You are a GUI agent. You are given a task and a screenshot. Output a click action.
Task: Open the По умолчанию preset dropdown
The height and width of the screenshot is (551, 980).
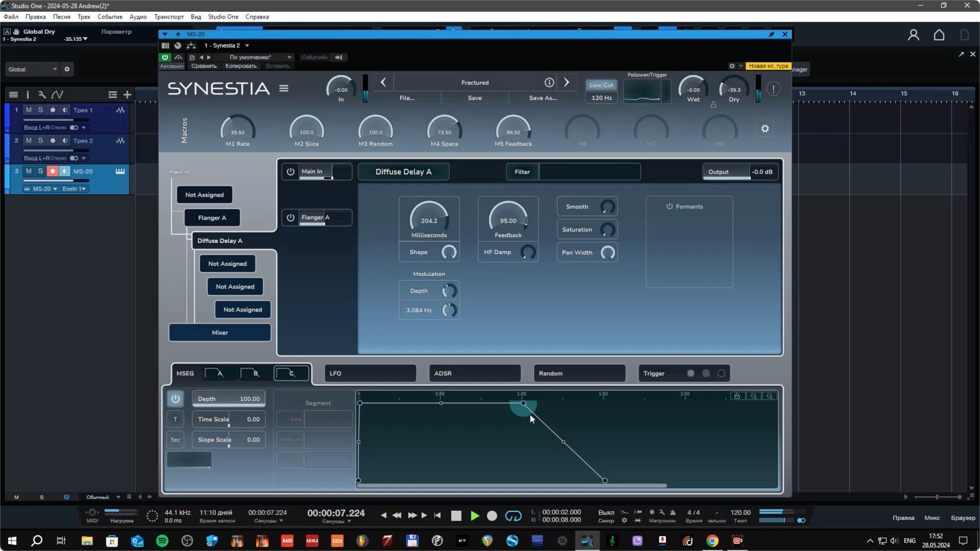260,57
